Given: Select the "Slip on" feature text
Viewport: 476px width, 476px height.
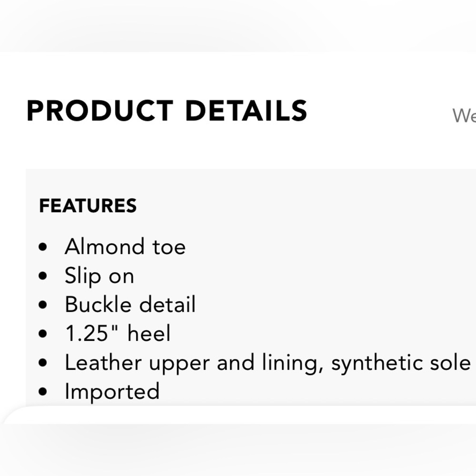Looking at the screenshot, I should (x=99, y=276).
